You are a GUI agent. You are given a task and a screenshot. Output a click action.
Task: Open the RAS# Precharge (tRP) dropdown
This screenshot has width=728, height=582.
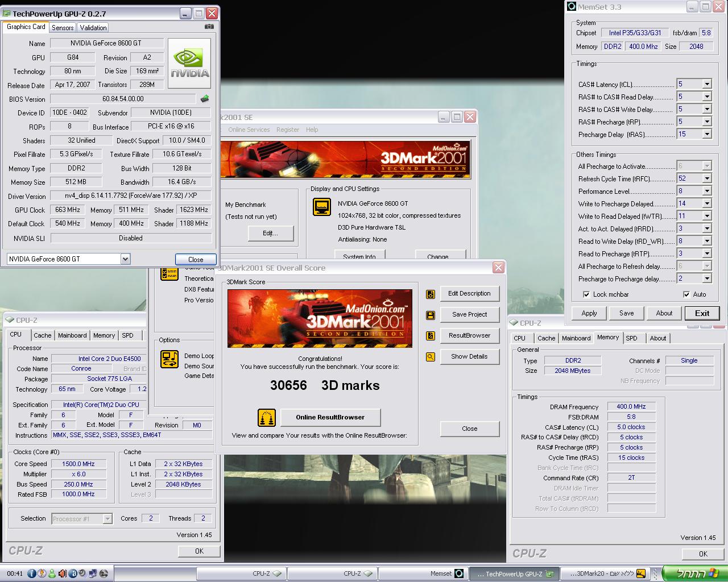(x=707, y=122)
